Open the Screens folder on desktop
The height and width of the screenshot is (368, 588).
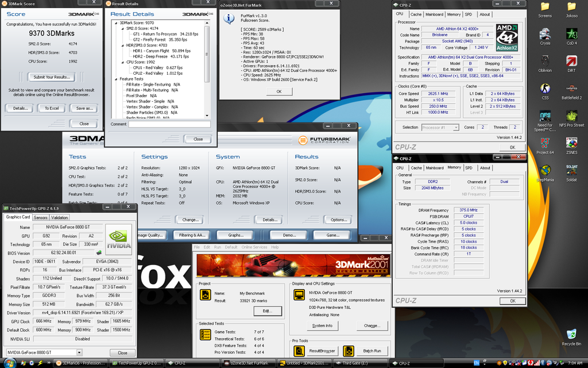coord(545,10)
